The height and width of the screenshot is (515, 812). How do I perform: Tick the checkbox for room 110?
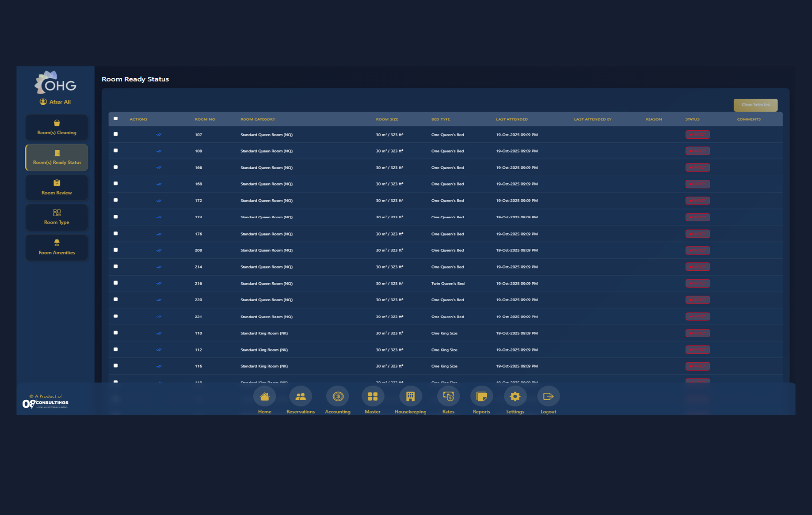(x=116, y=333)
